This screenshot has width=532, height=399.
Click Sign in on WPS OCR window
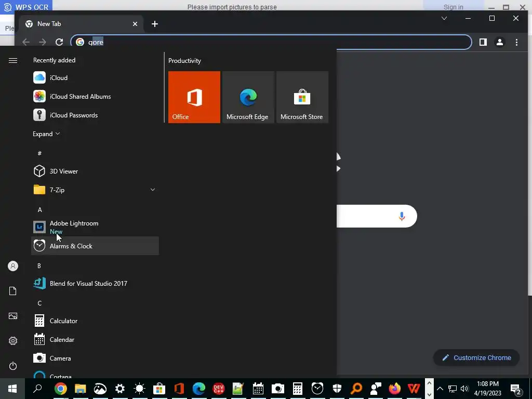[453, 7]
